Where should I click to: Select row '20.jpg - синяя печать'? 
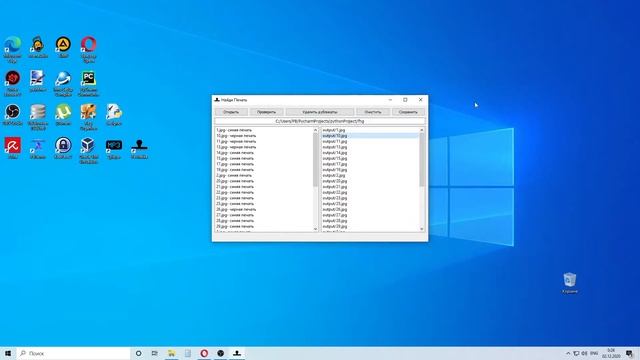click(264, 181)
